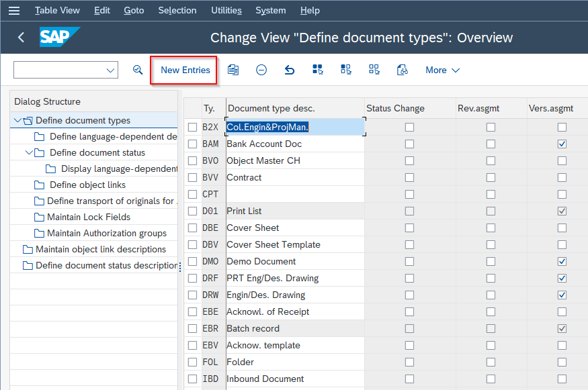This screenshot has height=390, width=588.
Task: Click the Select All icon
Action: (x=317, y=70)
